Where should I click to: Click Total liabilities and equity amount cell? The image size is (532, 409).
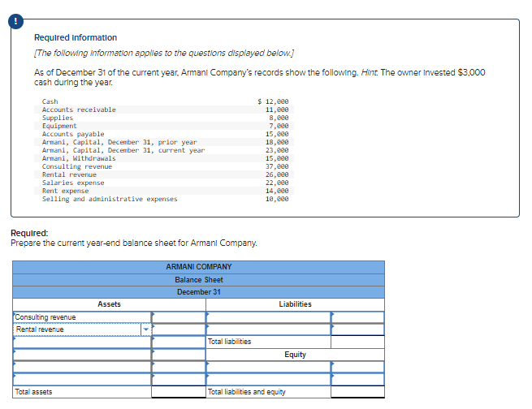[357, 392]
